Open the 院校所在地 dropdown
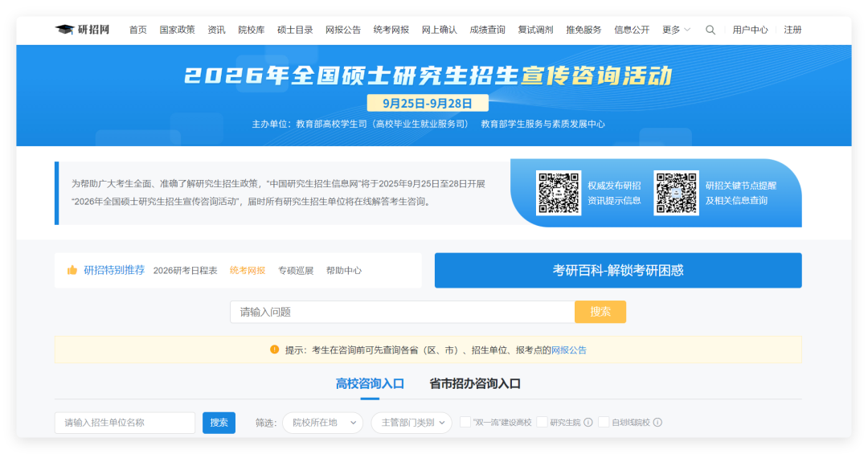 click(x=323, y=423)
